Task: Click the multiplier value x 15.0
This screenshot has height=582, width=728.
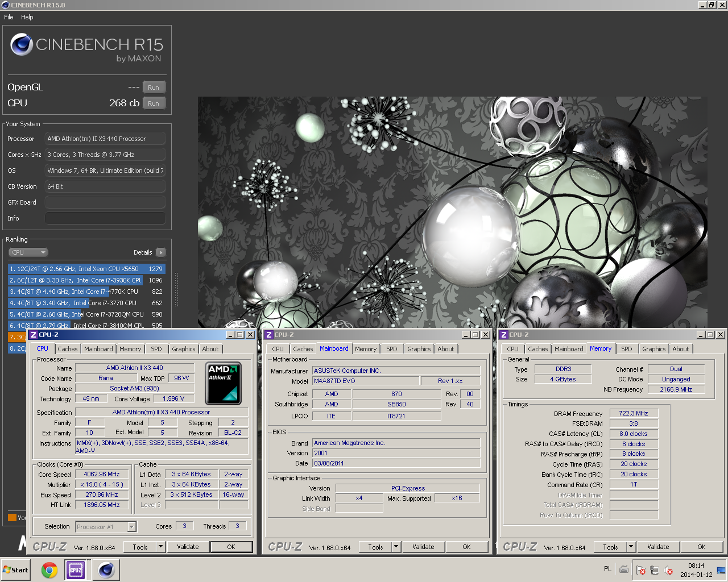Action: [102, 484]
